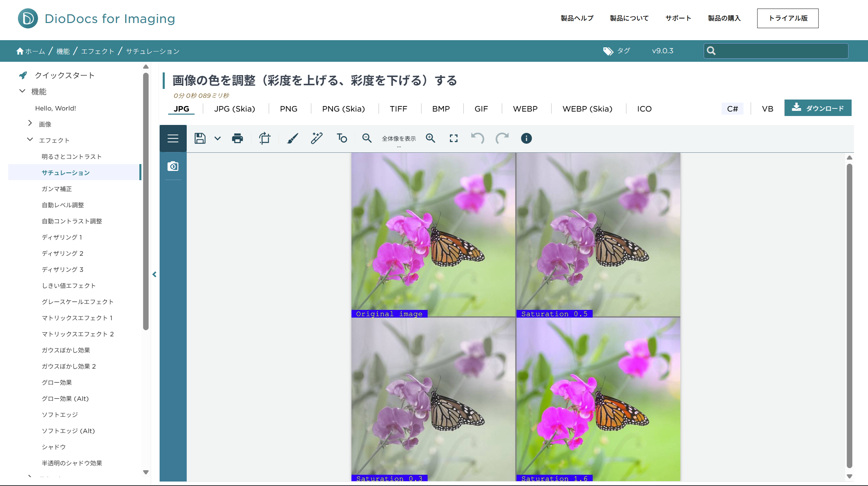868x486 pixels.
Task: Zoom in with the plus magnifier
Action: (430, 138)
